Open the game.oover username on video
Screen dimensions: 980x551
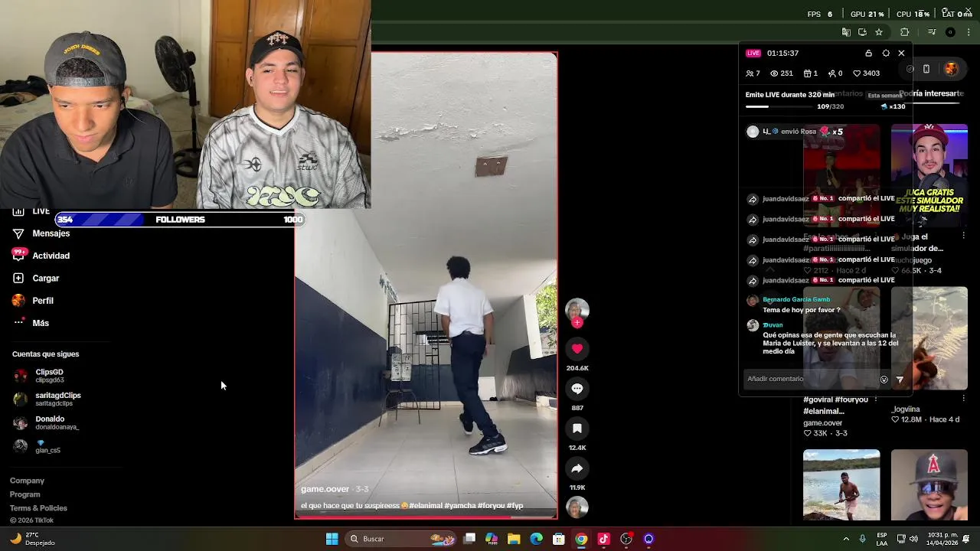(x=325, y=489)
